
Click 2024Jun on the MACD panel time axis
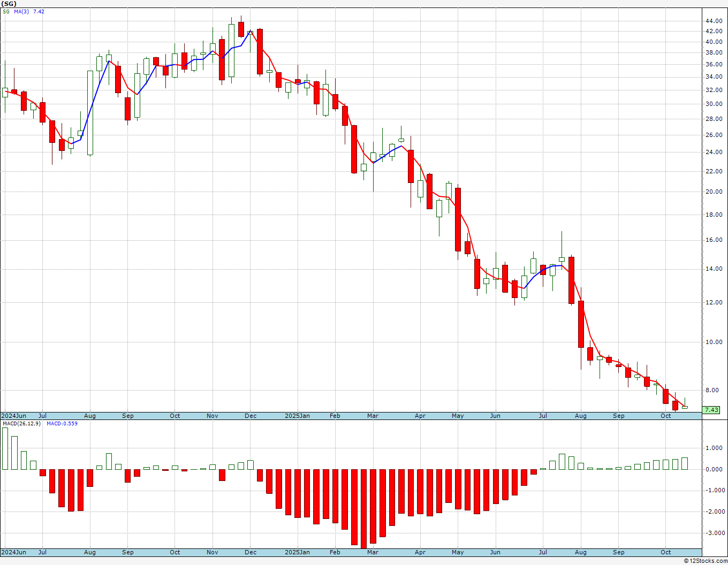13,552
